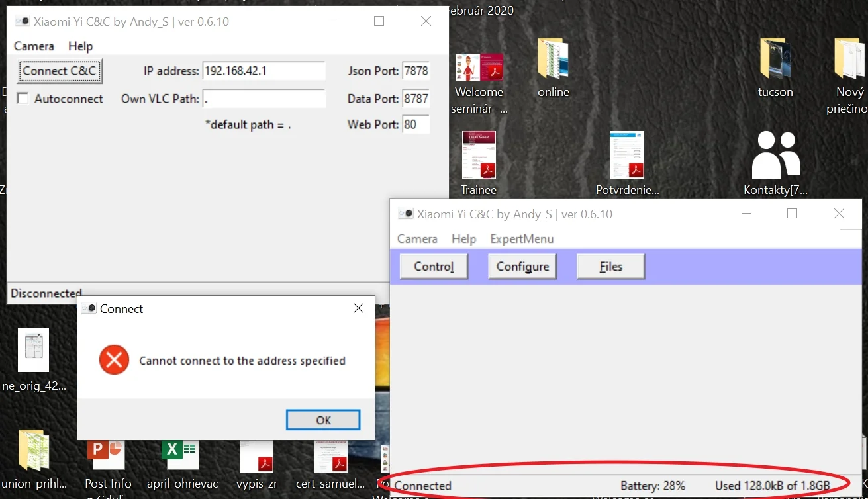Change the Web Port value
868x499 pixels.
point(416,124)
